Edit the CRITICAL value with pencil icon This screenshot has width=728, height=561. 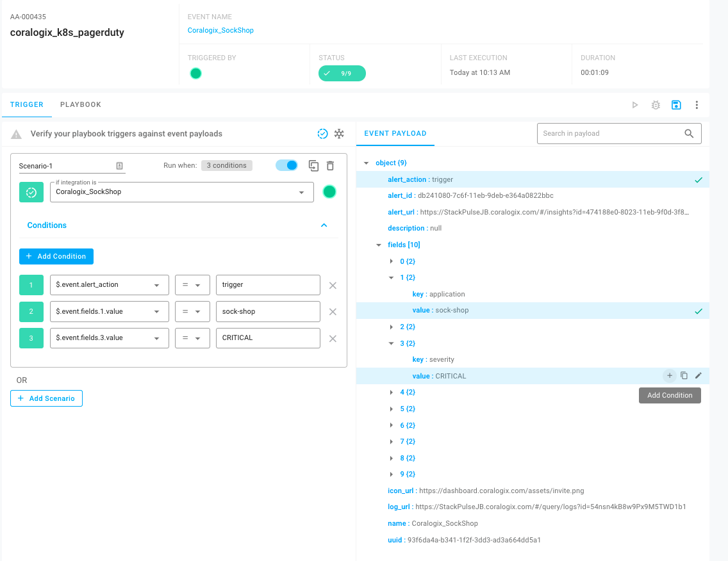click(699, 375)
